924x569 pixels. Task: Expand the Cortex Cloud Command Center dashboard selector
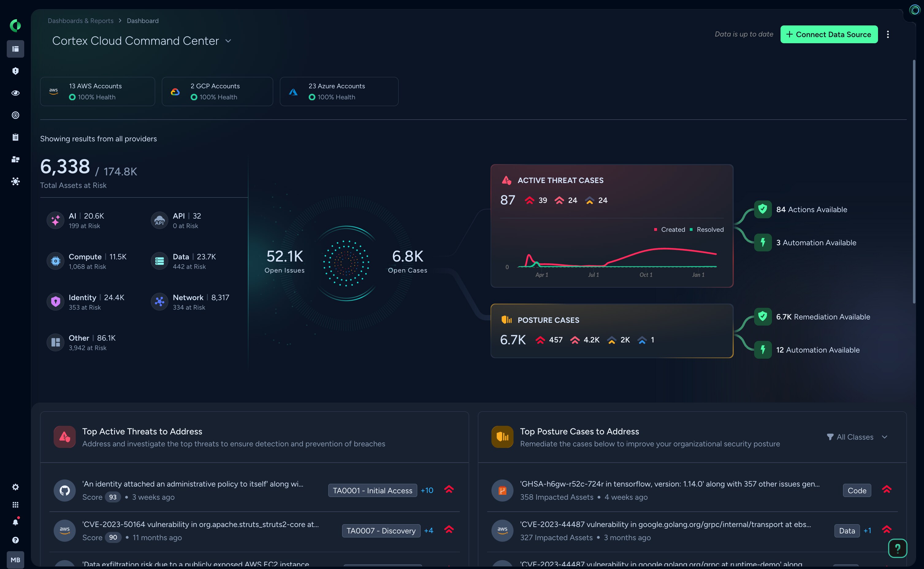point(228,41)
